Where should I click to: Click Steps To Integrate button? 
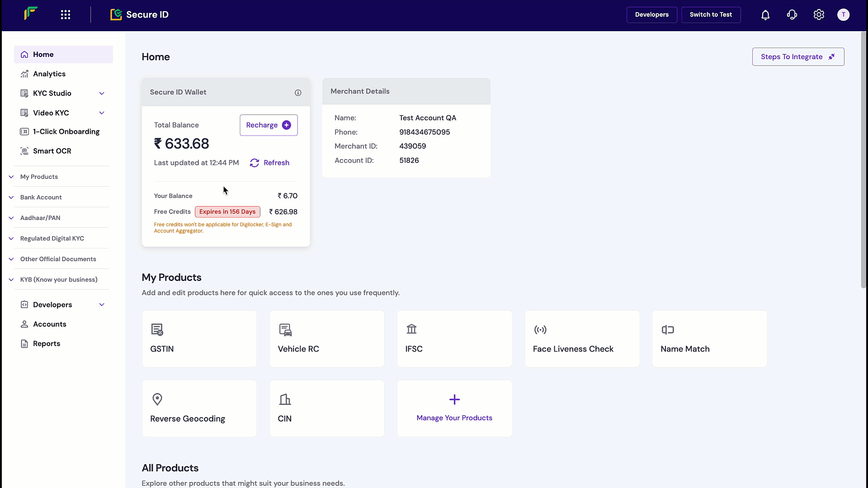click(798, 57)
